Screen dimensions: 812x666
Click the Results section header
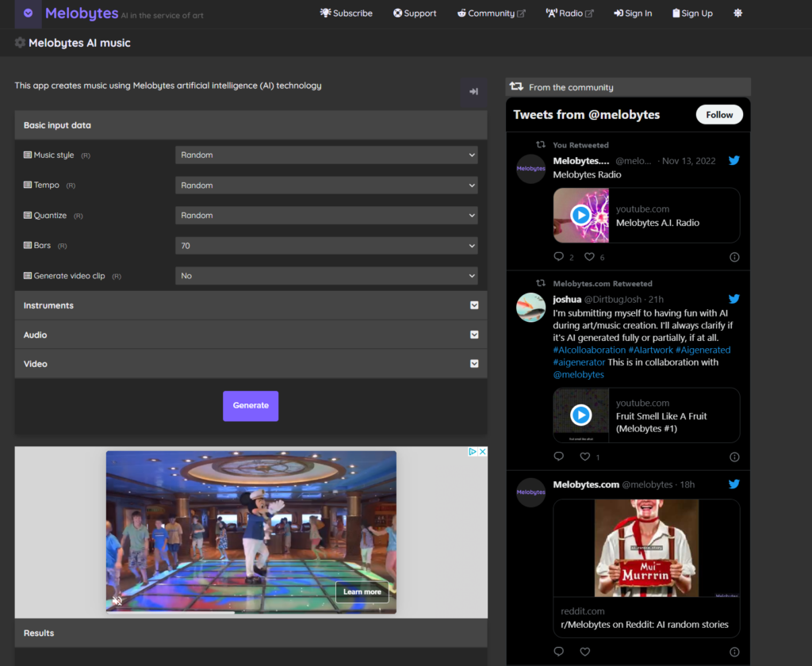[x=251, y=633]
